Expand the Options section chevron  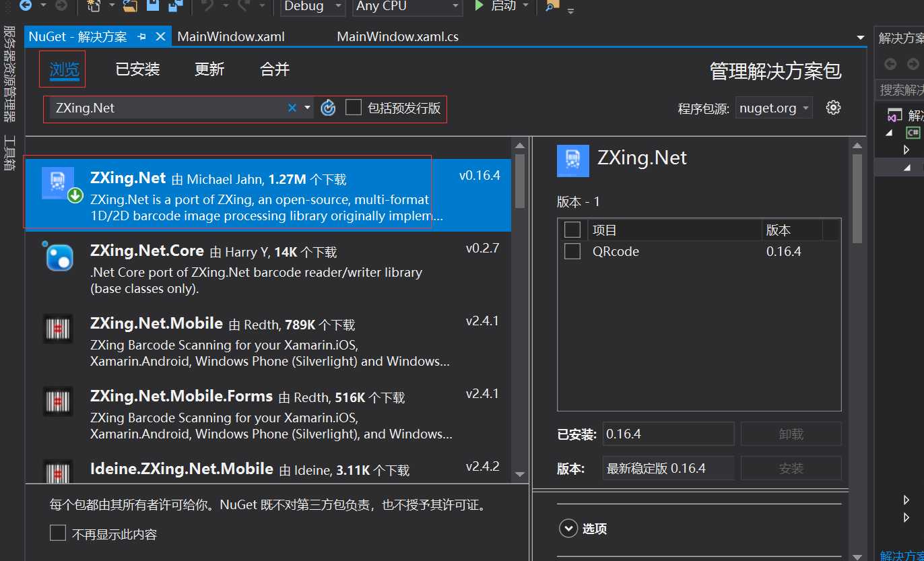(568, 528)
